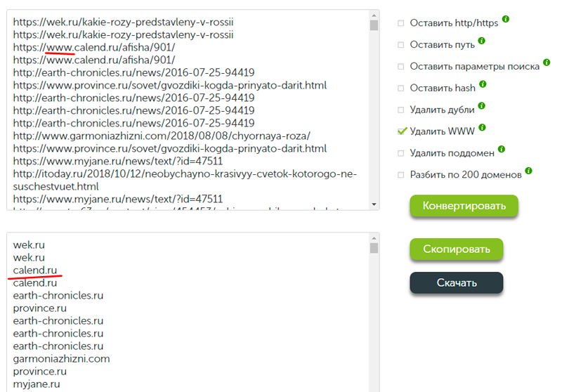This screenshot has height=392, width=562.
Task: Tick the Удалить поддомен checkbox
Action: point(400,153)
